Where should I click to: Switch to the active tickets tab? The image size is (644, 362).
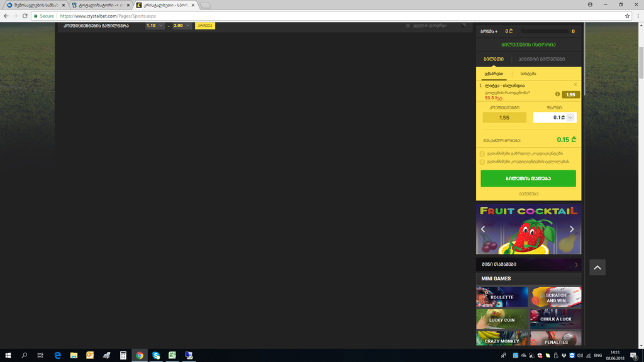pos(541,59)
